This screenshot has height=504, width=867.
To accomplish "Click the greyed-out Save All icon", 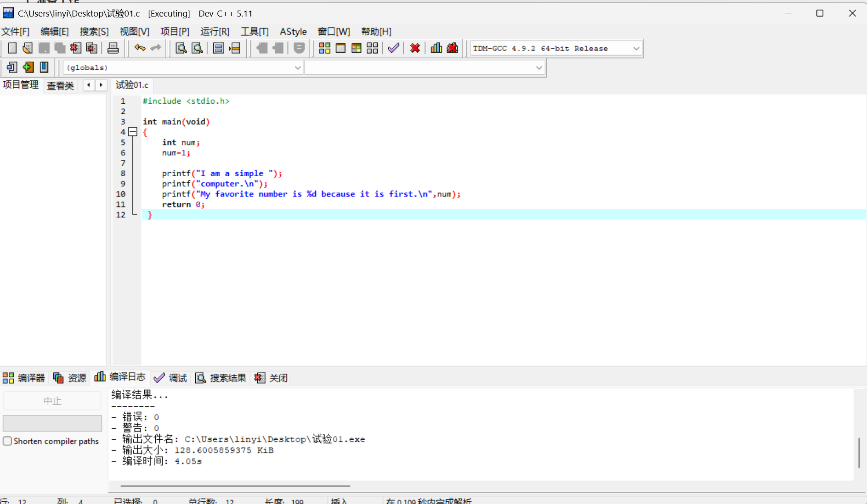I will 60,48.
